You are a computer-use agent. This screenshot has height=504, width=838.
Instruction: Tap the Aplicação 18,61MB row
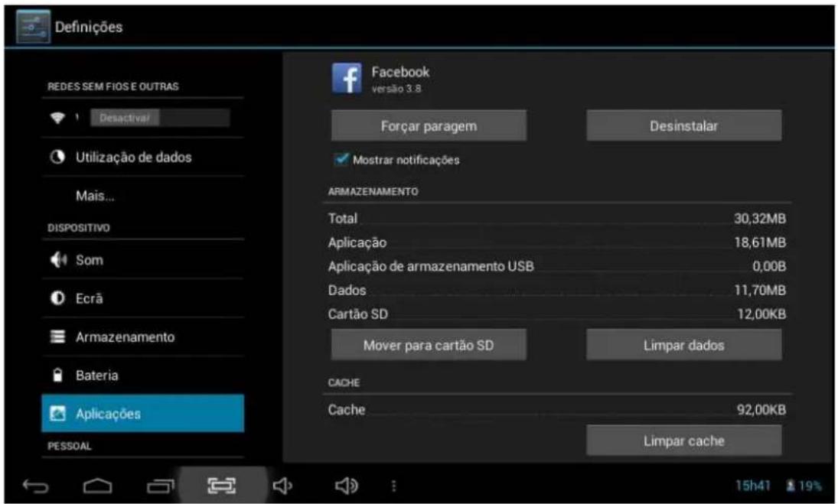[x=557, y=242]
